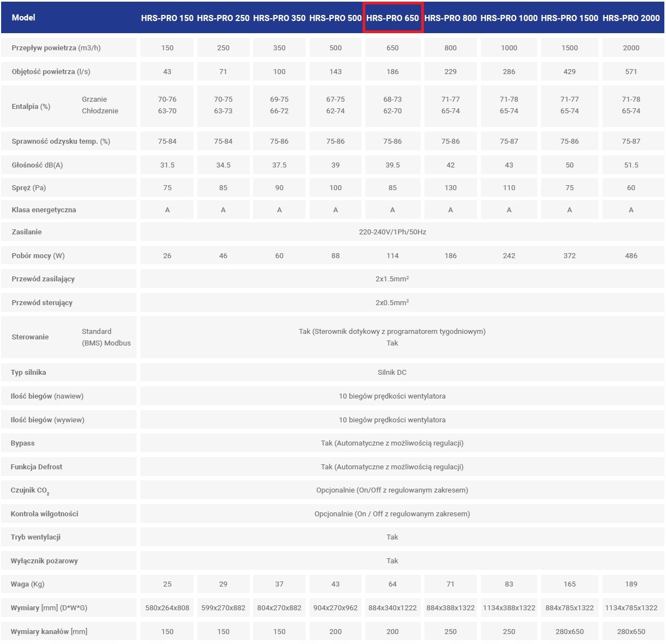The height and width of the screenshot is (644, 666).
Task: Click the Model header label
Action: [23, 18]
